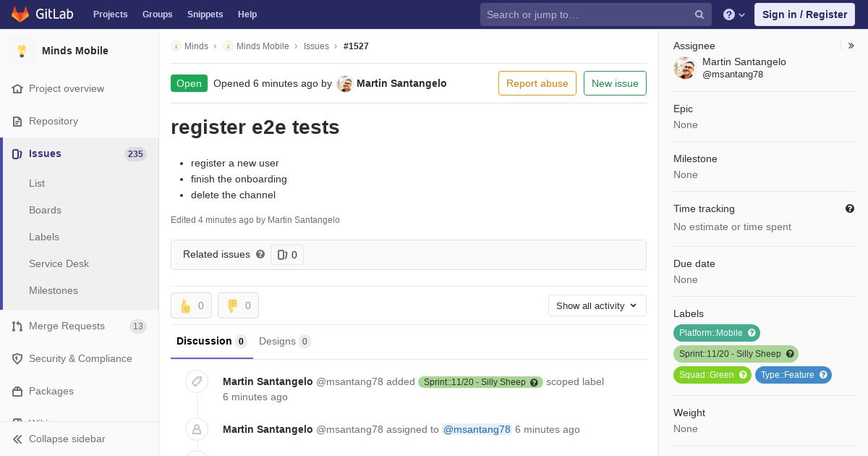Screen dimensions: 868x456
Task: Collapse the right sidebar with double arrow
Action: coord(851,46)
